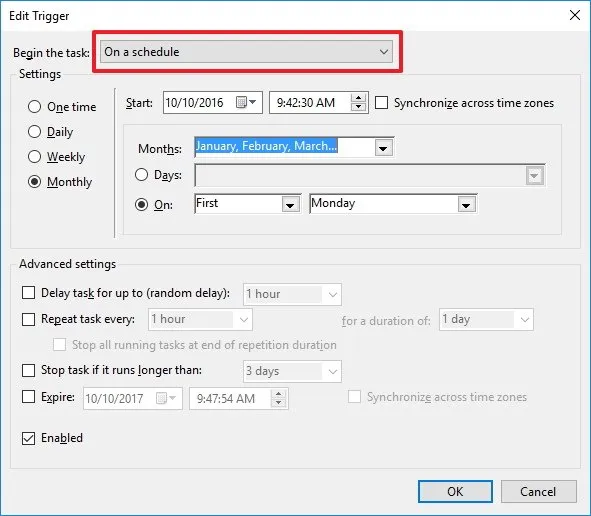Uncheck the Enabled checkbox

(x=28, y=438)
